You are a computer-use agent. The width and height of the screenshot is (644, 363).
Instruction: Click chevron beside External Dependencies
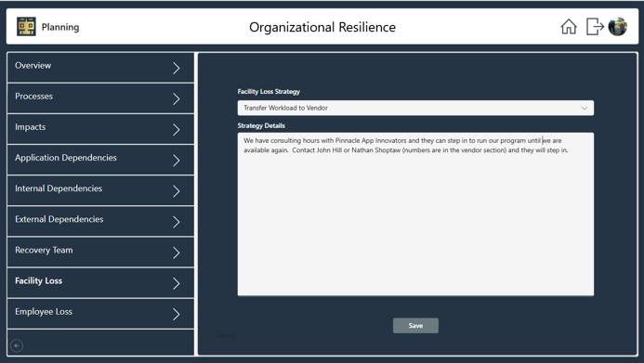click(x=177, y=222)
